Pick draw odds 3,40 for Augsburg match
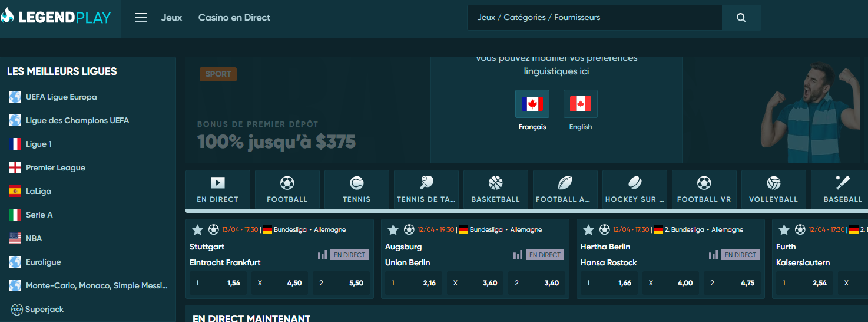This screenshot has height=322, width=868. coord(476,283)
